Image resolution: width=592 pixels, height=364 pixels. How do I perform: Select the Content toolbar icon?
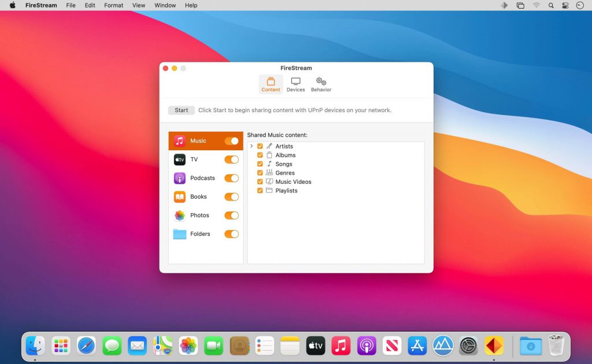tap(271, 81)
